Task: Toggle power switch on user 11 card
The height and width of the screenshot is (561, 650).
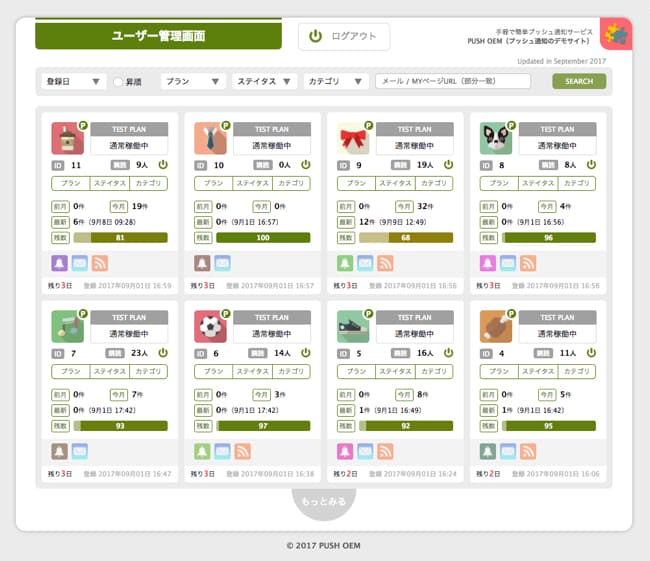Action: (163, 165)
